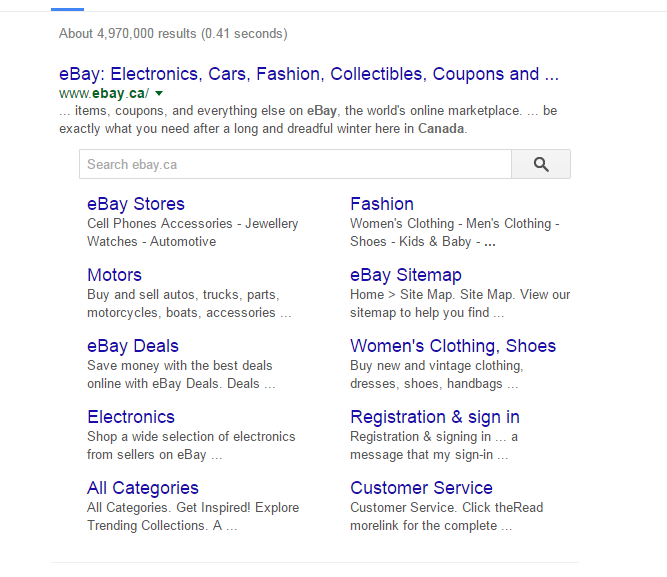The width and height of the screenshot is (667, 577).
Task: Click 'Buy new and vintage clothing' text
Action: click(x=437, y=366)
